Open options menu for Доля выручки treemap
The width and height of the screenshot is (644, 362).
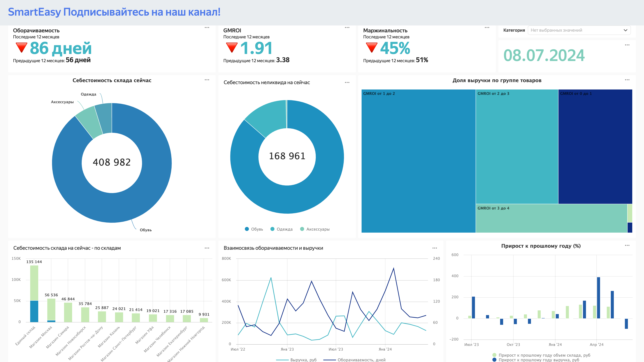pos(627,80)
